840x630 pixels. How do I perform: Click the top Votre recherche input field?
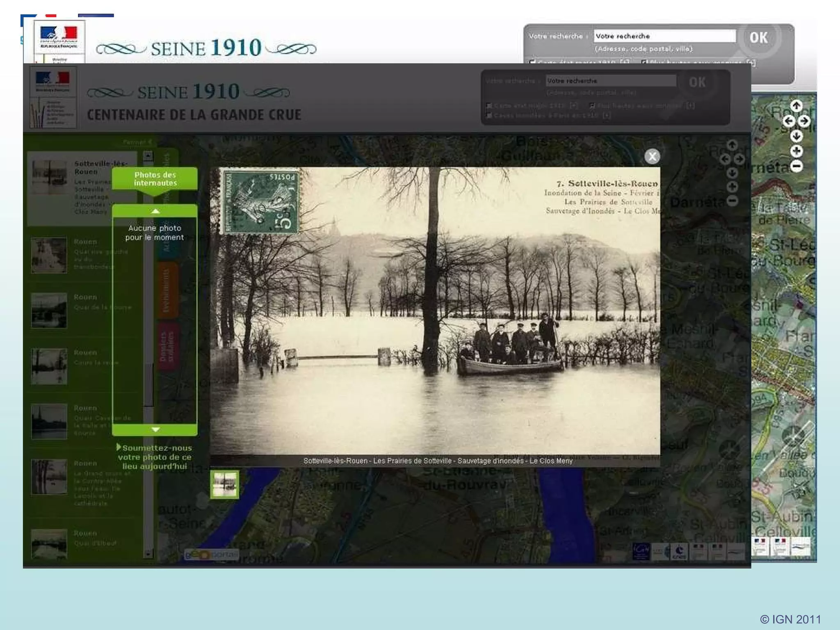(664, 36)
